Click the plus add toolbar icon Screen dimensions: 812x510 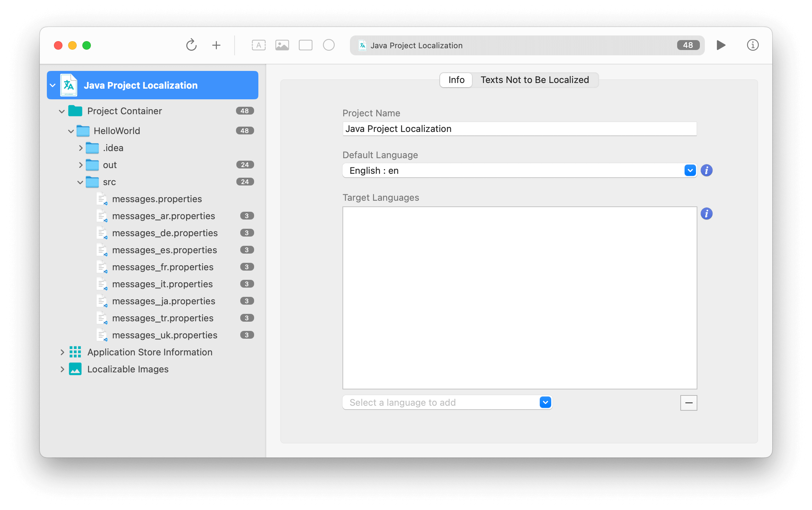pos(216,45)
